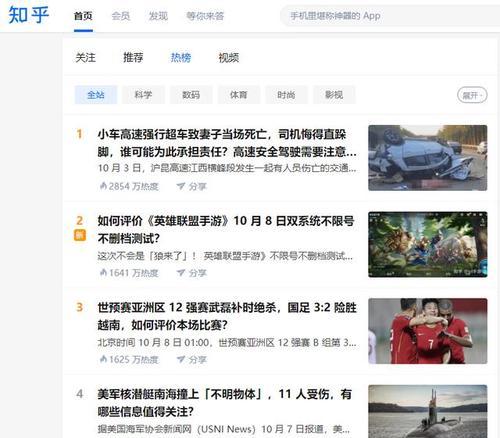Screen dimensions: 500x438
Task: Open the USNI News excerpt text
Action: (224, 429)
